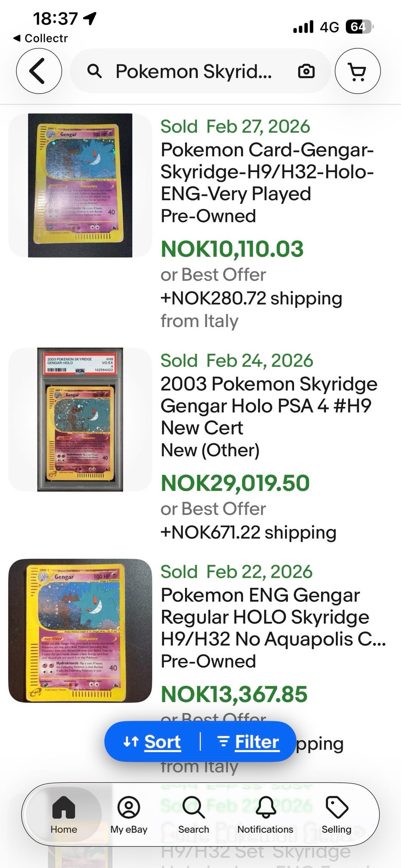Select the NOK29,019.50 sold price

click(x=235, y=483)
